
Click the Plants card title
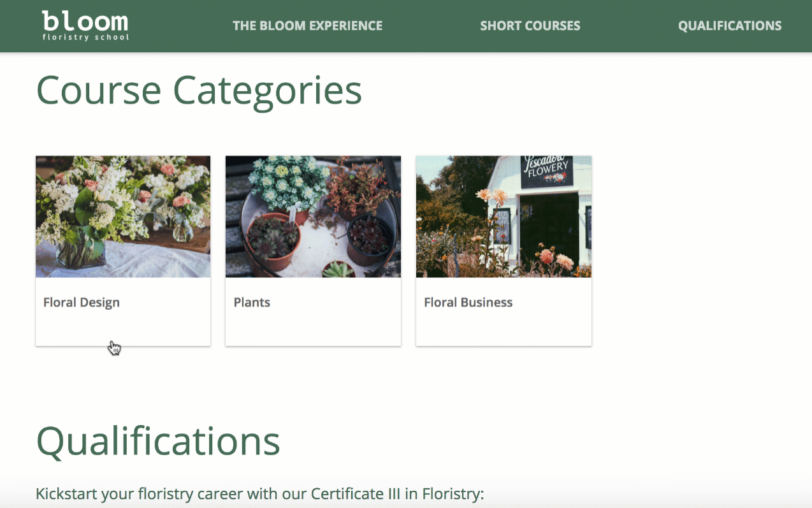pyautogui.click(x=252, y=302)
